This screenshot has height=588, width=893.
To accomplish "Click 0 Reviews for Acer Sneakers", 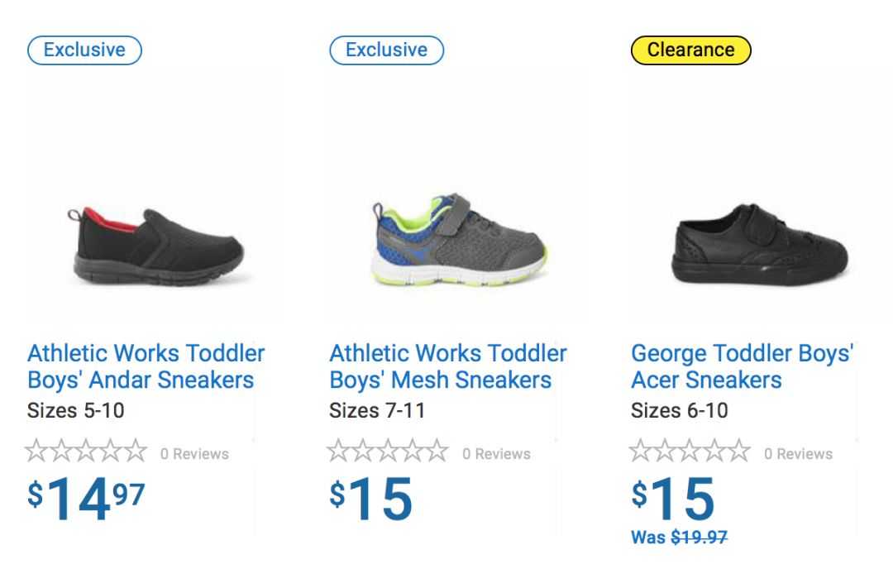I will (x=798, y=454).
